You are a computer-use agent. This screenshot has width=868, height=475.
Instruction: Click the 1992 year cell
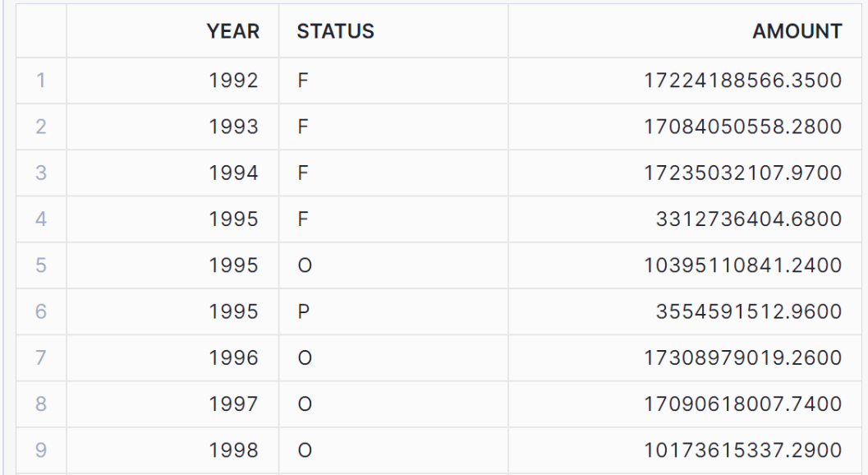coord(233,81)
